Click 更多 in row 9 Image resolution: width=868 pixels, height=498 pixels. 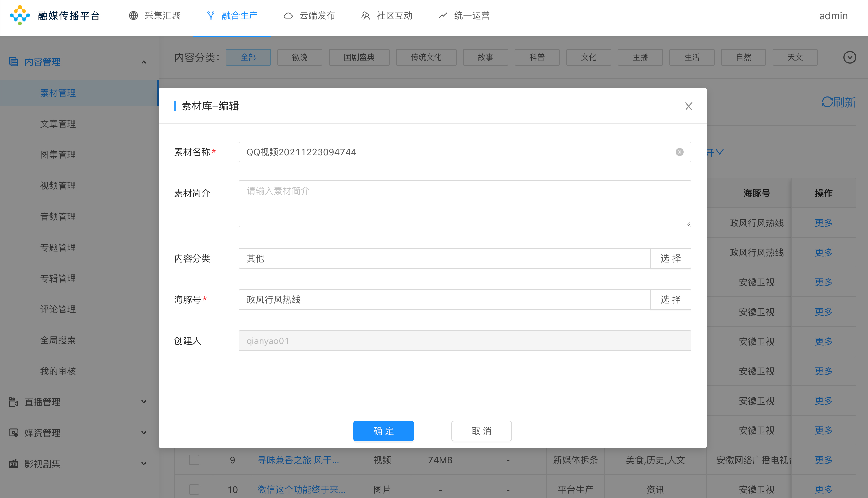(824, 460)
